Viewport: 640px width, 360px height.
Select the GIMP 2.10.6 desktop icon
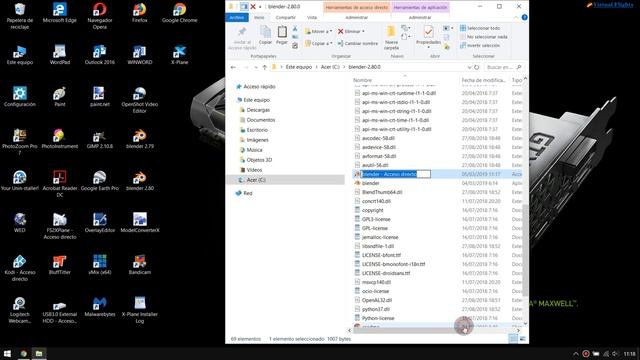click(100, 139)
